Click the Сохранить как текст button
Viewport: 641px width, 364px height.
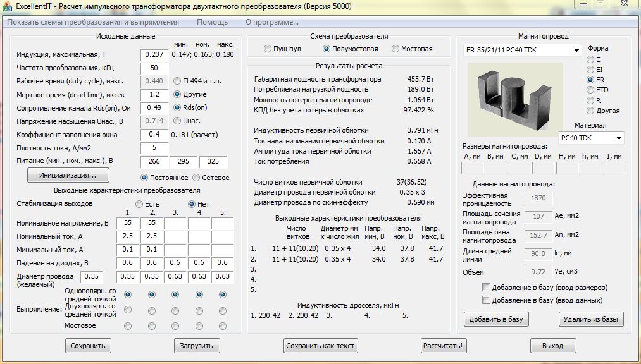321,346
